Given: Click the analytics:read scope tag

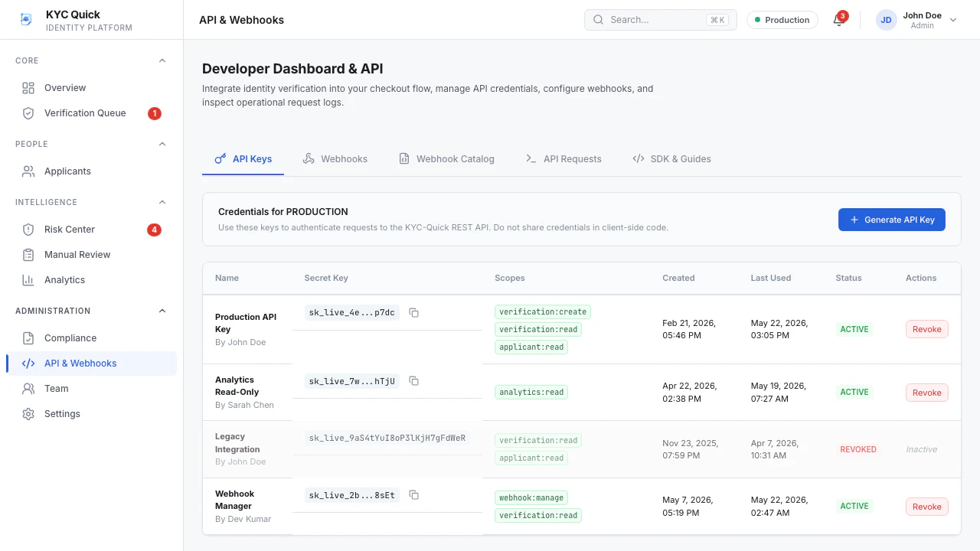Looking at the screenshot, I should 531,393.
